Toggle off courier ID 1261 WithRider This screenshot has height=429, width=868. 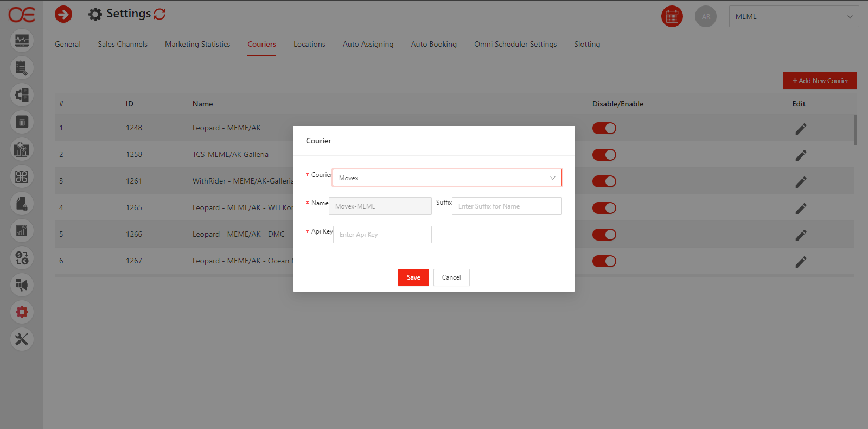pyautogui.click(x=604, y=181)
